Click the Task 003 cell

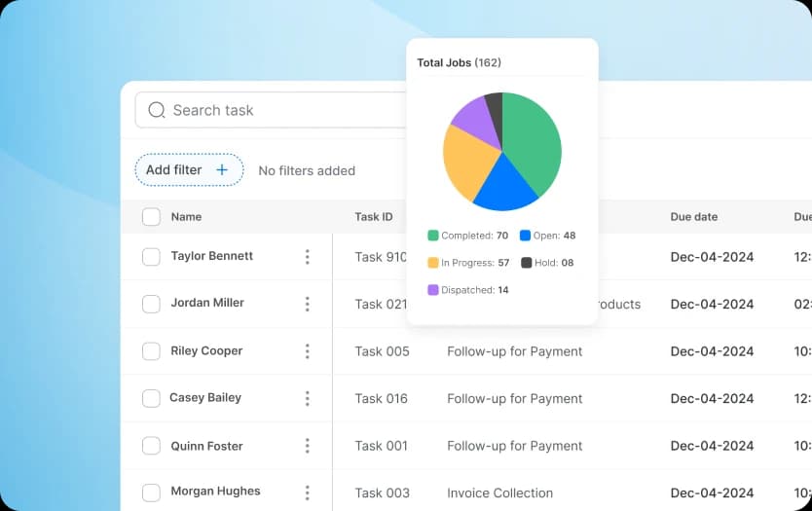pos(383,493)
